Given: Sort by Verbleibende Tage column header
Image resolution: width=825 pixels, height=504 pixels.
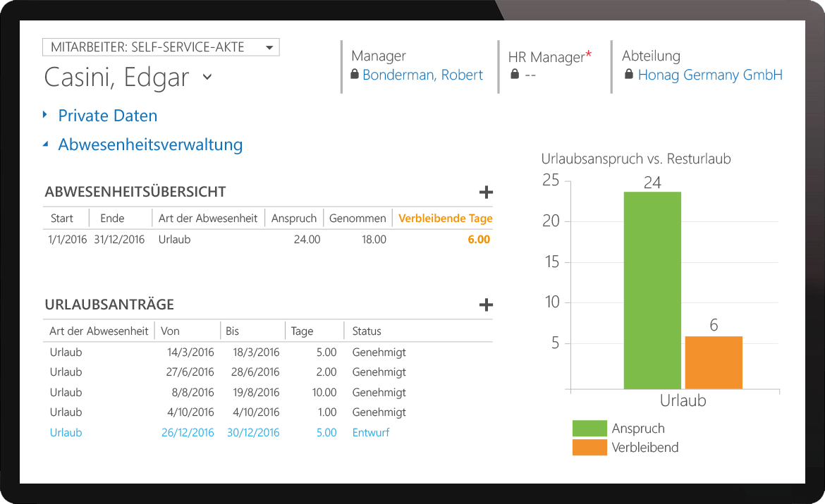Looking at the screenshot, I should (x=445, y=219).
